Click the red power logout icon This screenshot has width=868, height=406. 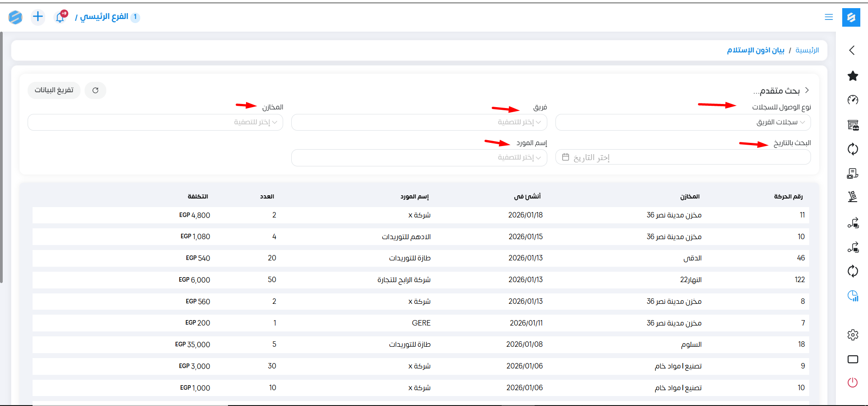pos(853,382)
